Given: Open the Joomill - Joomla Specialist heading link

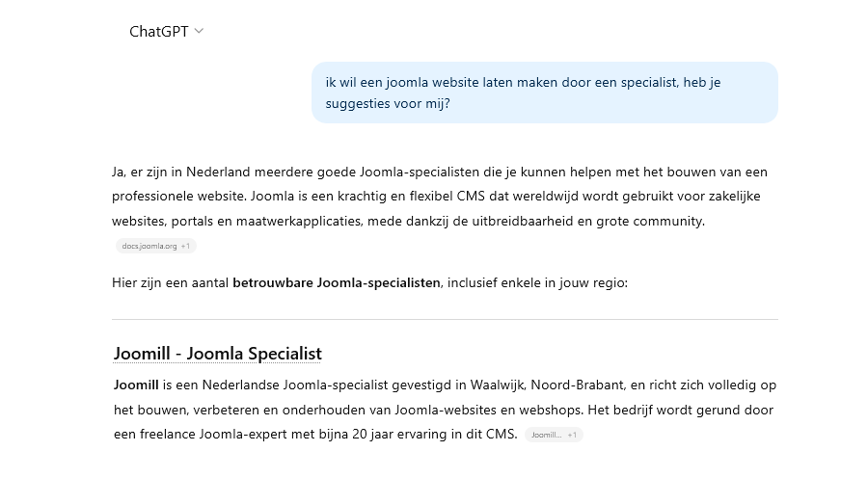Looking at the screenshot, I should [217, 354].
